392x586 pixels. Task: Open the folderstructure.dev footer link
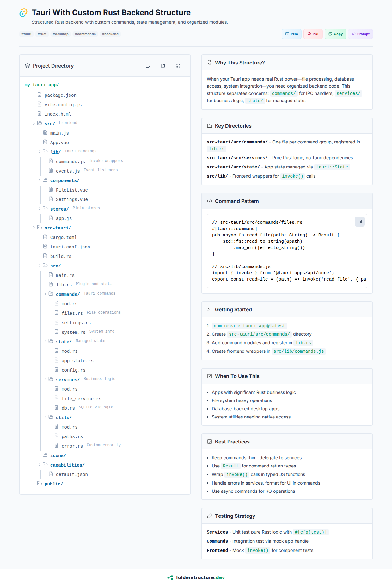point(200,577)
